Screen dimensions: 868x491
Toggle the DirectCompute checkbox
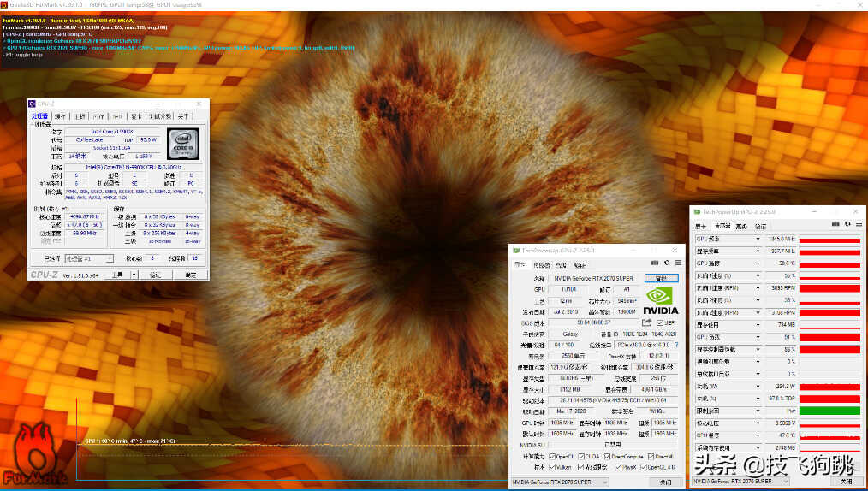pyautogui.click(x=608, y=457)
